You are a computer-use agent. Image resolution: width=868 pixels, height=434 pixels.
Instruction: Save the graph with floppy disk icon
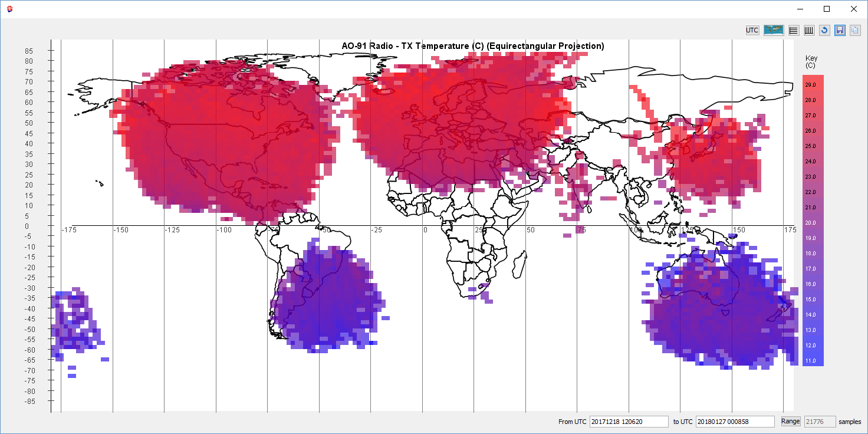pos(840,30)
